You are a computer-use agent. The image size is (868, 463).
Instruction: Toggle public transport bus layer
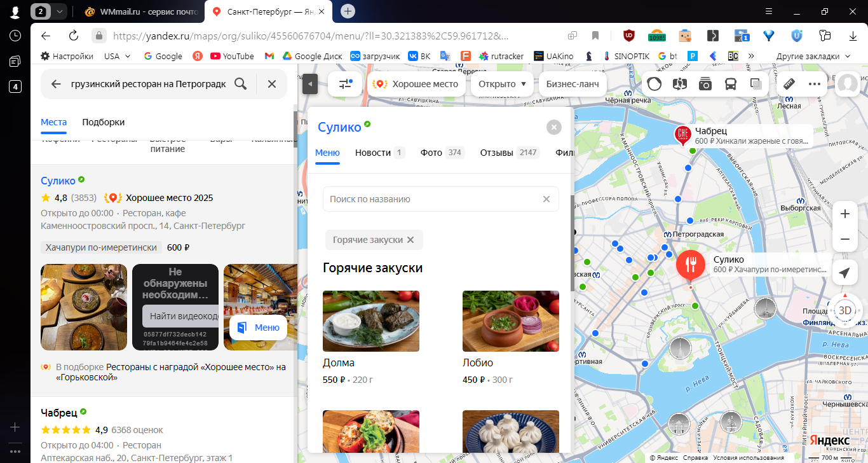(731, 83)
